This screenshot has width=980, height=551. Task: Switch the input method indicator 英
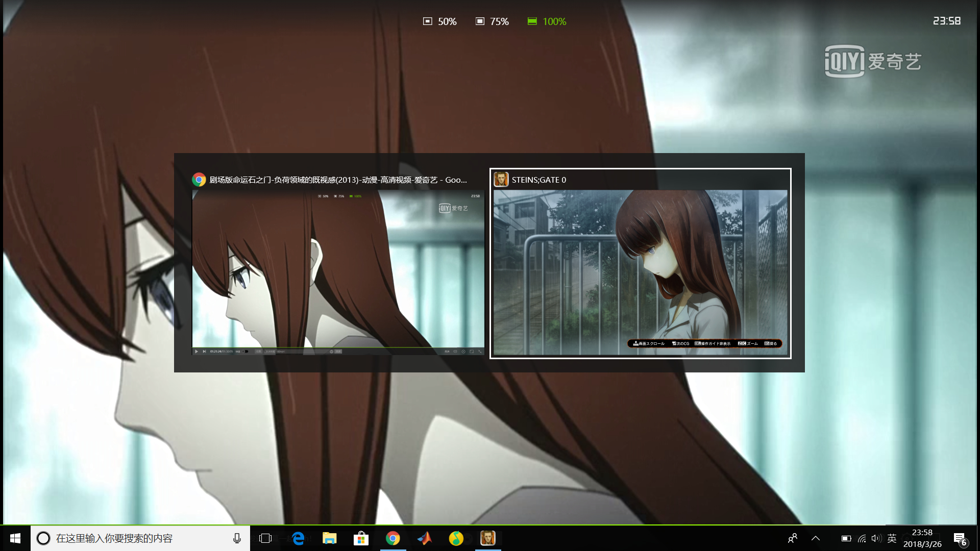[x=892, y=538]
